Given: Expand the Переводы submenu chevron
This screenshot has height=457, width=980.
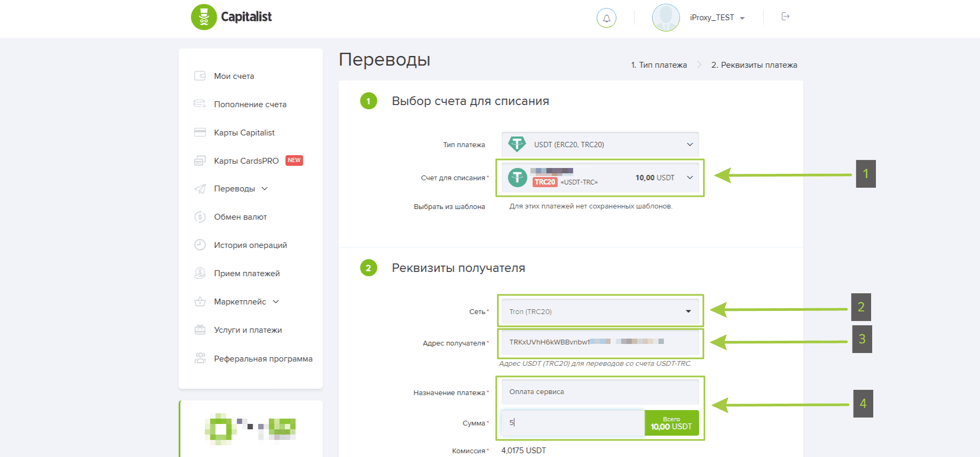Looking at the screenshot, I should [x=265, y=189].
